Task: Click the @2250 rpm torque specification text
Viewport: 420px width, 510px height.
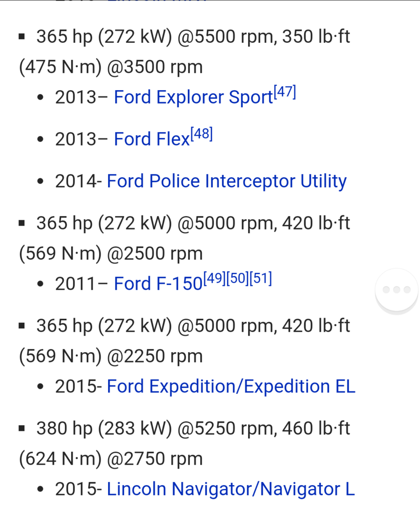Action: [184, 341]
